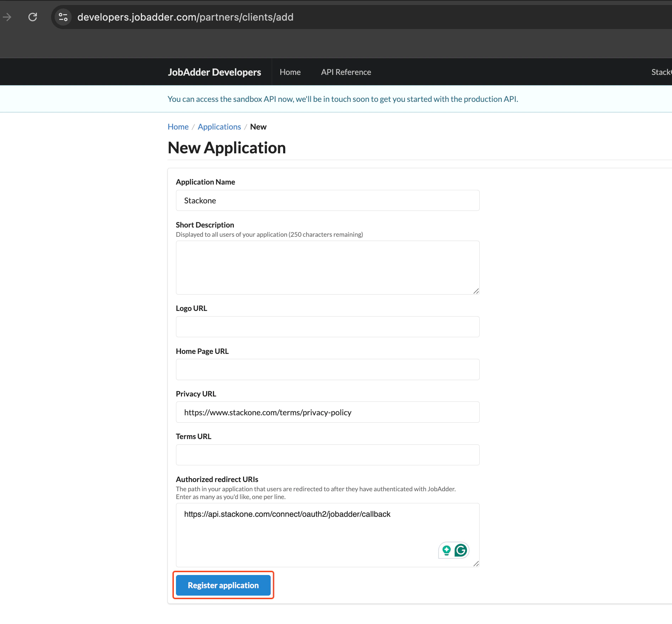Select Home in the top navigation bar
Viewport: 672px width, 624px height.
[x=290, y=72]
